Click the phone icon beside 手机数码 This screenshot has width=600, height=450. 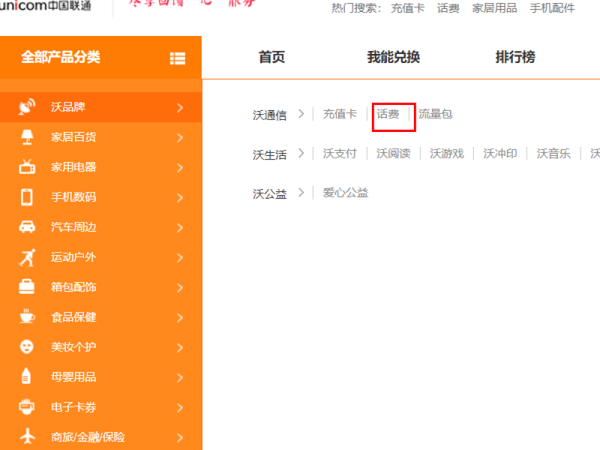click(x=27, y=197)
